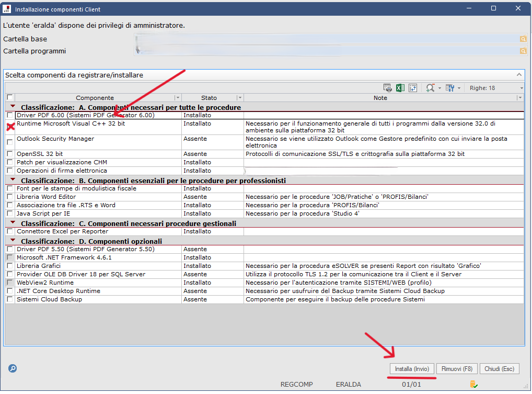This screenshot has height=394, width=532.
Task: Browse for the Cartella base folder
Action: (523, 39)
